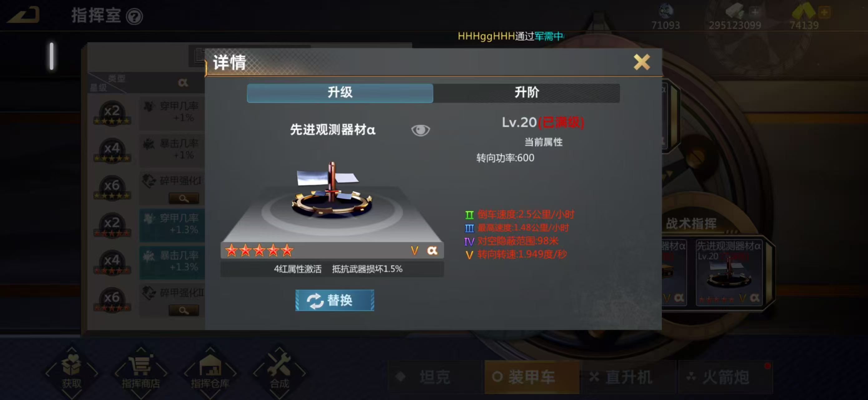
Task: Click the magnifier under 碎甲强化II
Action: pyautogui.click(x=184, y=310)
